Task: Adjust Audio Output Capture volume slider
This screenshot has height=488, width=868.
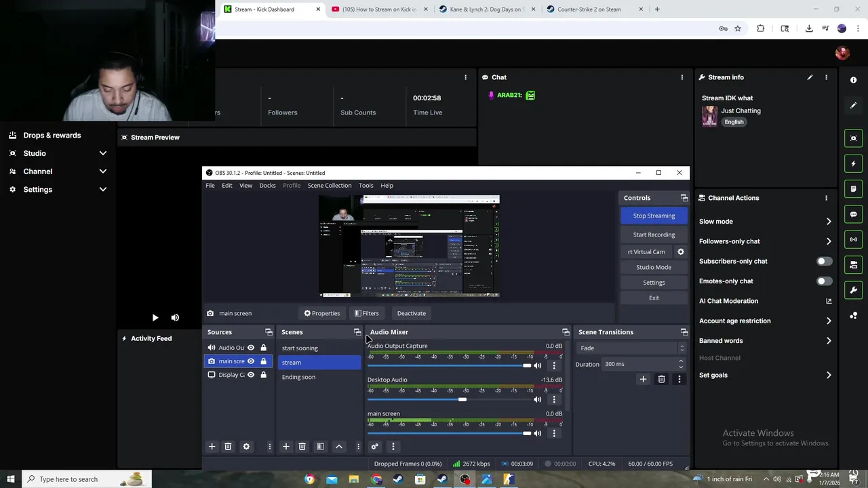Action: tap(527, 365)
